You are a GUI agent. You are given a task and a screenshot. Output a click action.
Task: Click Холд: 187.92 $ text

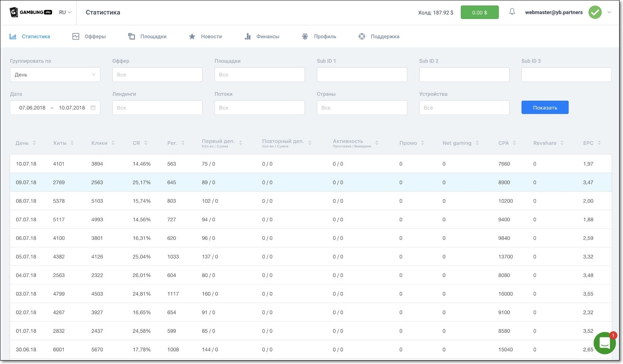pos(436,13)
